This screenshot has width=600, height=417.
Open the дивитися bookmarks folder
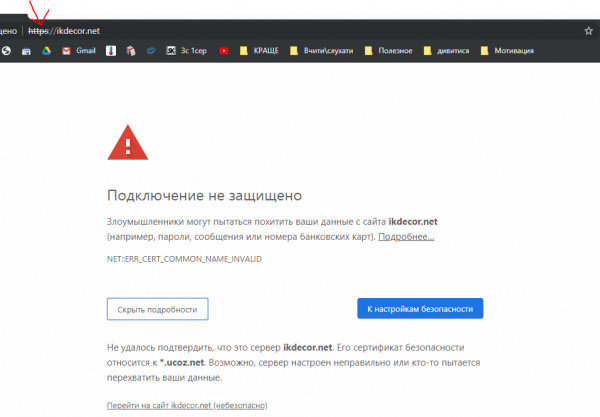click(446, 51)
